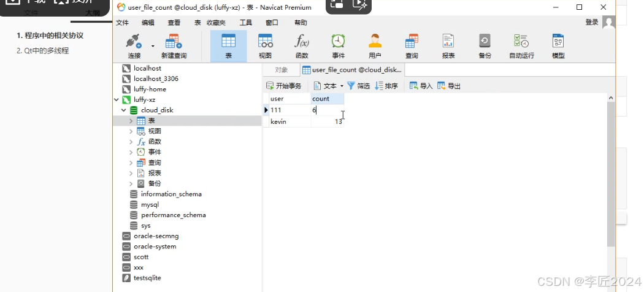Switch to the 对象 tab

click(282, 70)
